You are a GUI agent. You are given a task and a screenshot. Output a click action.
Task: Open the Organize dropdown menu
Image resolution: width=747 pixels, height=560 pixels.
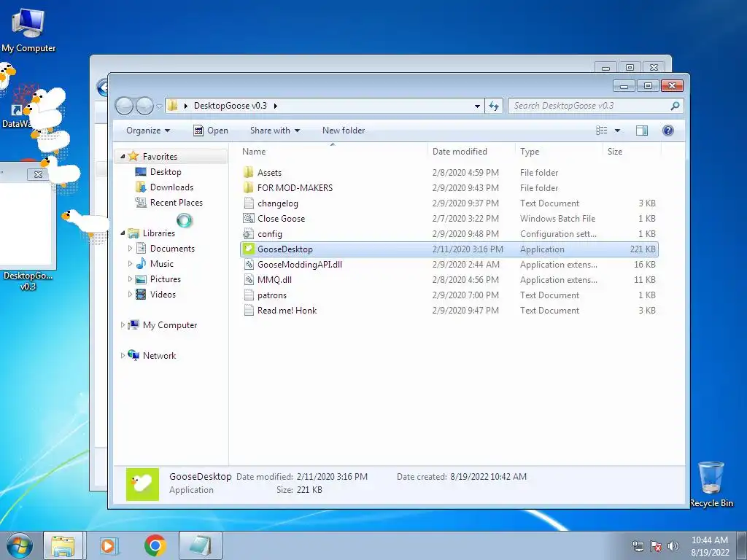[x=148, y=131]
